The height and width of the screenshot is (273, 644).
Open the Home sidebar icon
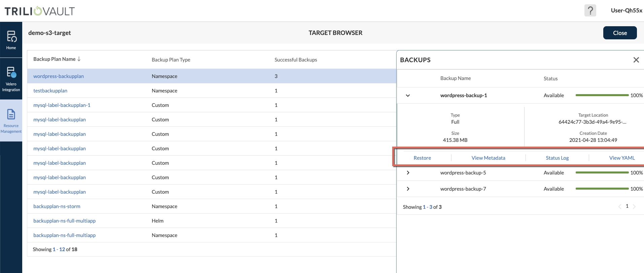(x=11, y=40)
